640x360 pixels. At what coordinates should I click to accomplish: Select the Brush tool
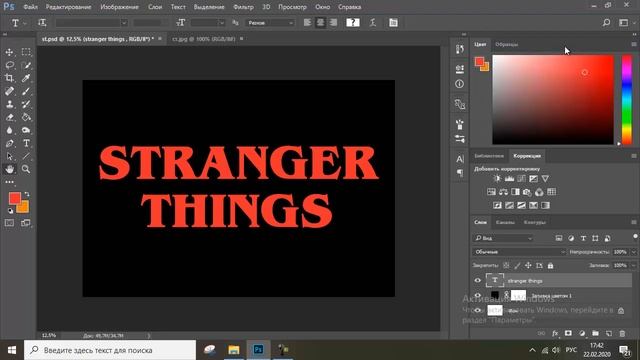(x=26, y=91)
